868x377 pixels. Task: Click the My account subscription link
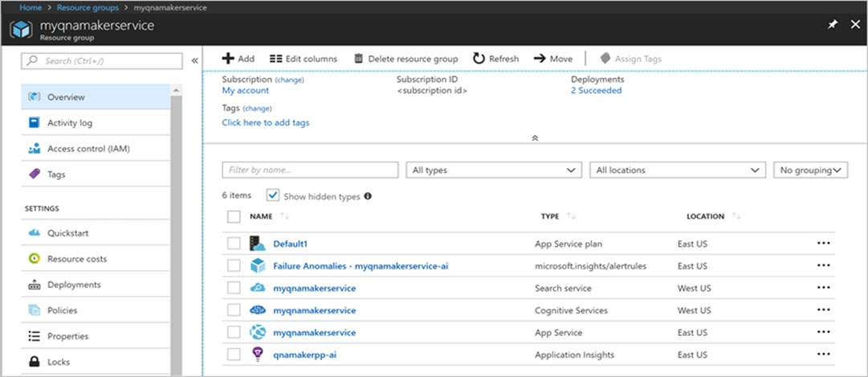(245, 90)
